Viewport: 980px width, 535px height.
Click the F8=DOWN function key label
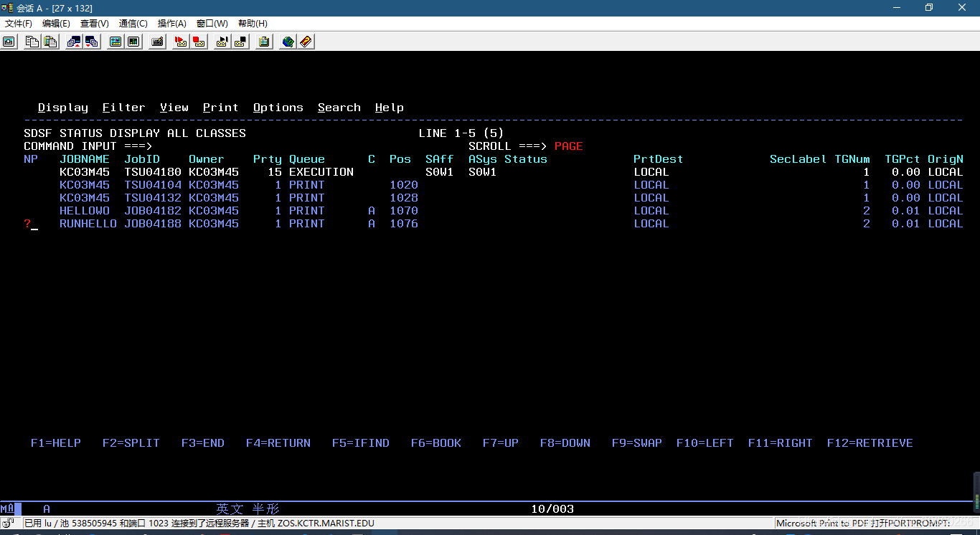pos(565,443)
